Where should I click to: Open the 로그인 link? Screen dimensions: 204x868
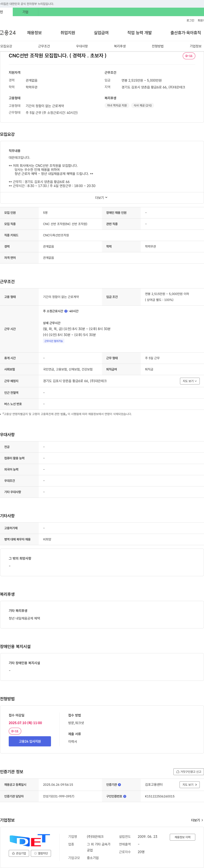pyautogui.click(x=190, y=21)
